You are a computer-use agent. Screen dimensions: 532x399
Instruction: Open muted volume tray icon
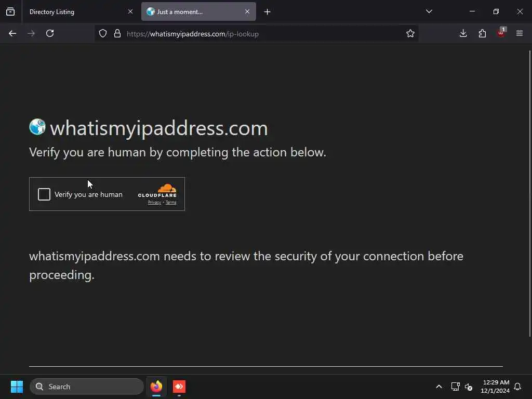point(469,387)
